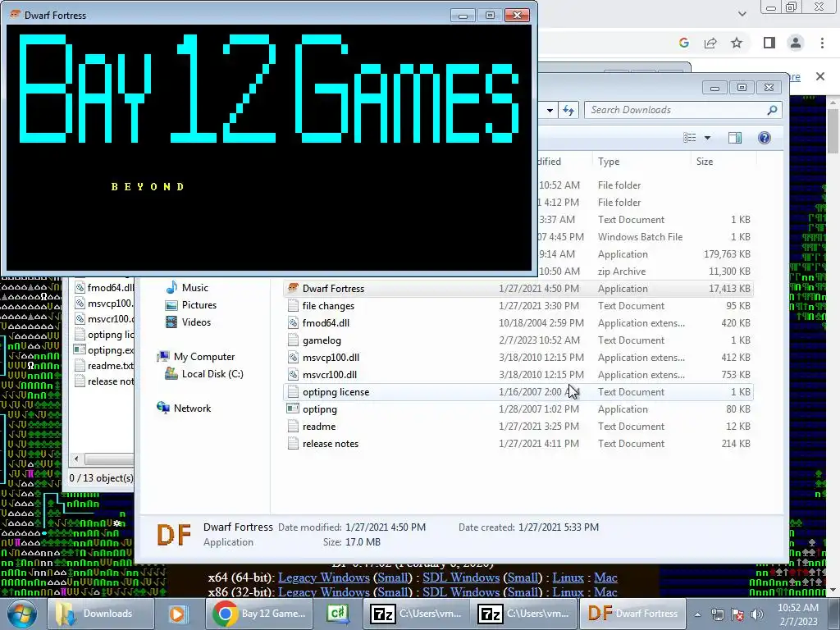
Task: Toggle the preview pane icon in Explorer
Action: [x=735, y=138]
